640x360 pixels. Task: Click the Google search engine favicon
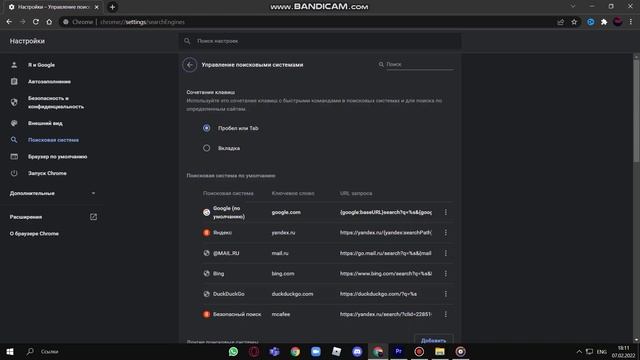(x=207, y=212)
